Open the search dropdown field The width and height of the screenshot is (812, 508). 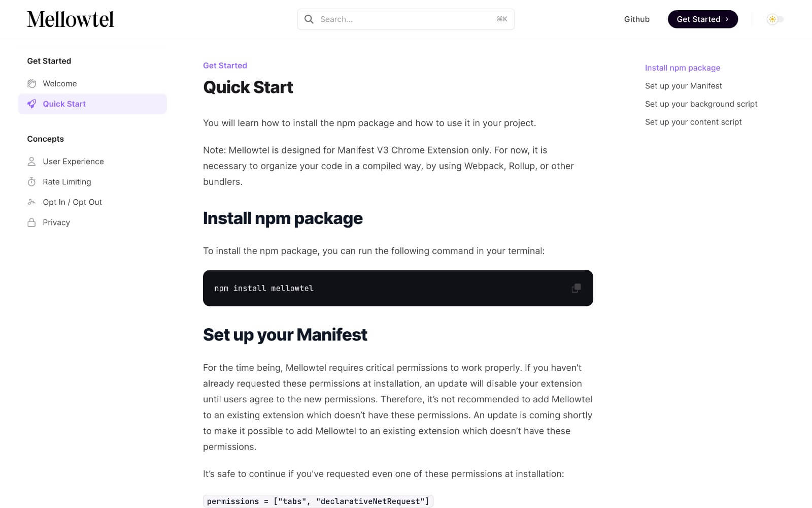[x=405, y=19]
